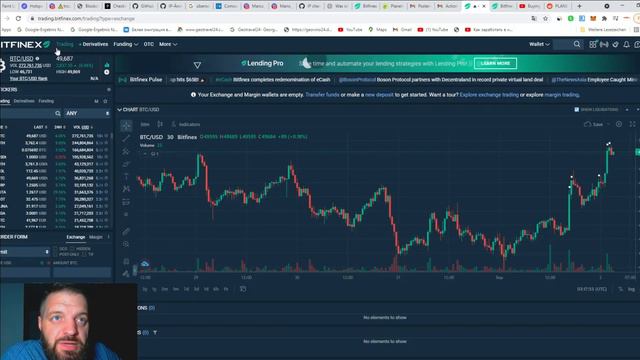Viewport: 640px width, 360px height.
Task: Click the cloud icon on chart volume area
Action: click(x=144, y=264)
